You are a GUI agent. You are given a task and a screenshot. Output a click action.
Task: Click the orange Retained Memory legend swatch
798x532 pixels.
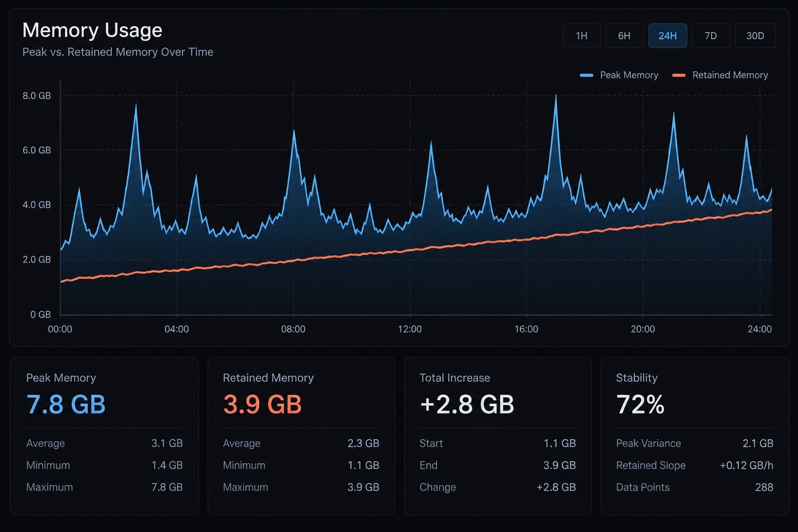point(679,75)
